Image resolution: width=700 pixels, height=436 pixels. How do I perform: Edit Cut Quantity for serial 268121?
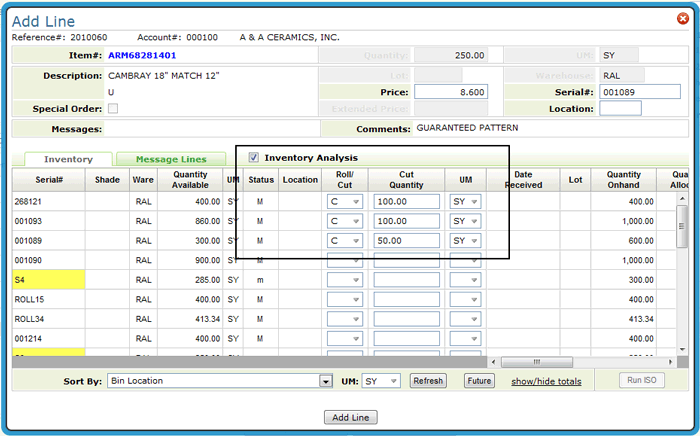(406, 202)
